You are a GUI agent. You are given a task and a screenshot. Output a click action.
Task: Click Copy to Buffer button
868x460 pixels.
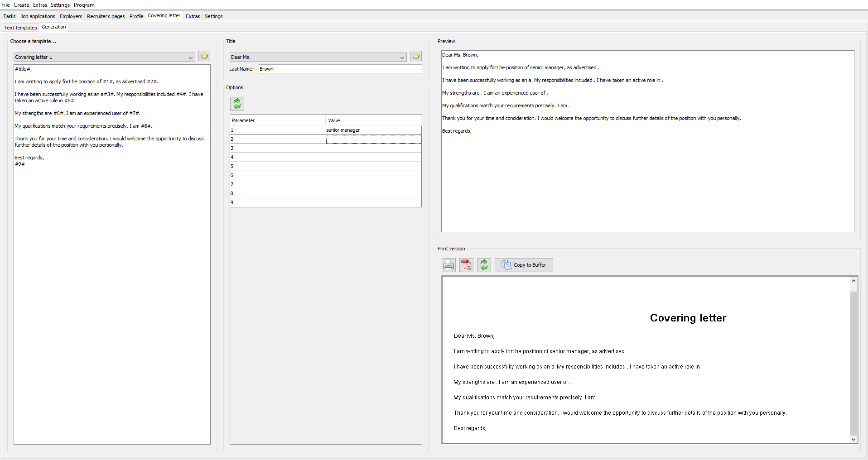coord(524,265)
